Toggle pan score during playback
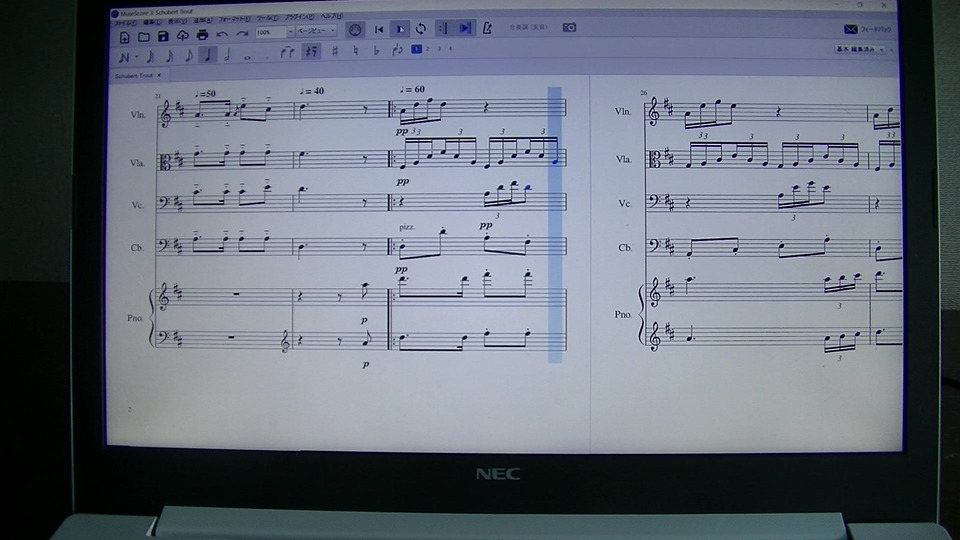The width and height of the screenshot is (960, 540). click(465, 28)
